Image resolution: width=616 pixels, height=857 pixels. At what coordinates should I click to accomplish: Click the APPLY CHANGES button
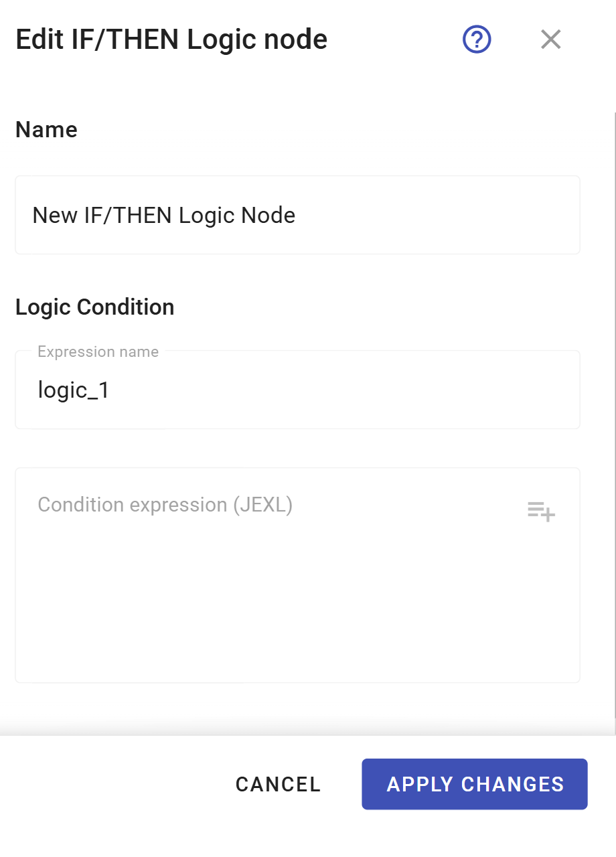[x=475, y=784]
